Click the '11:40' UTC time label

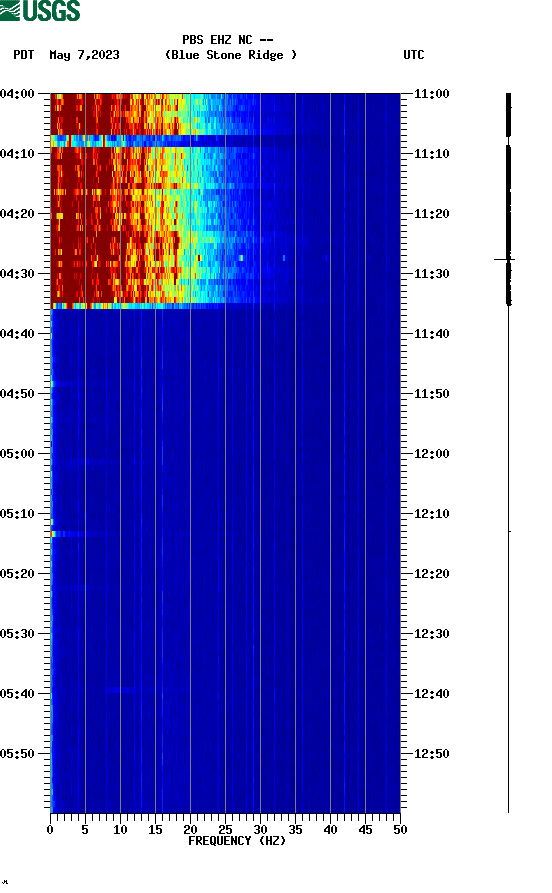click(x=432, y=334)
